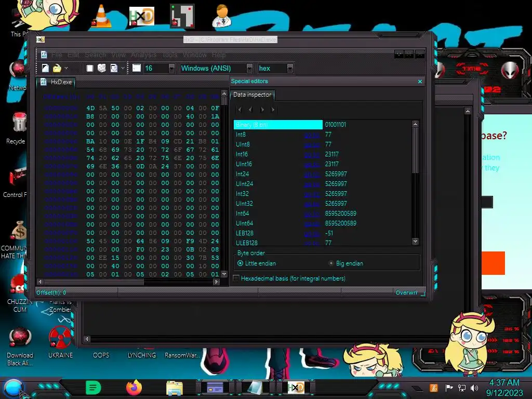532x399 pixels.
Task: Open the Window menu
Action: [x=195, y=55]
